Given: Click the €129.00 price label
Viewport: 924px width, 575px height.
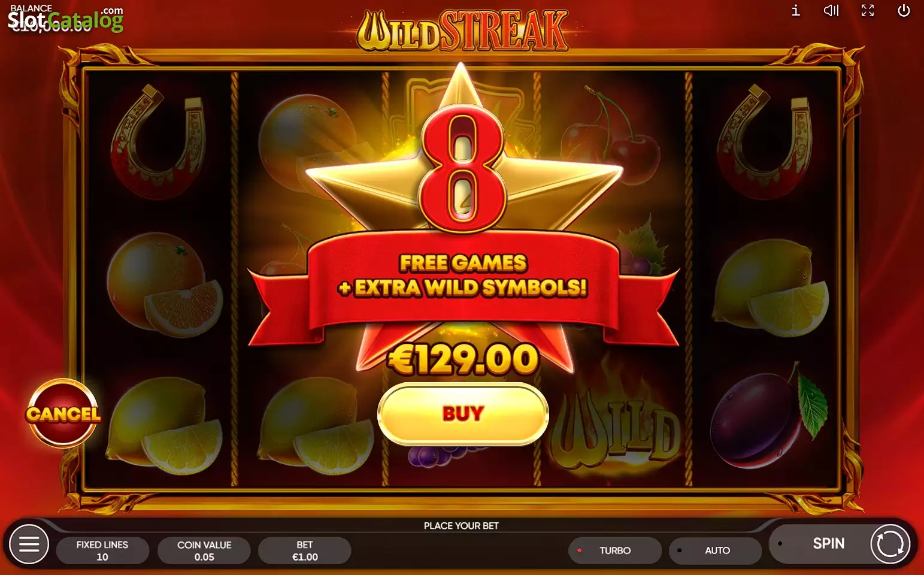Looking at the screenshot, I should [463, 359].
